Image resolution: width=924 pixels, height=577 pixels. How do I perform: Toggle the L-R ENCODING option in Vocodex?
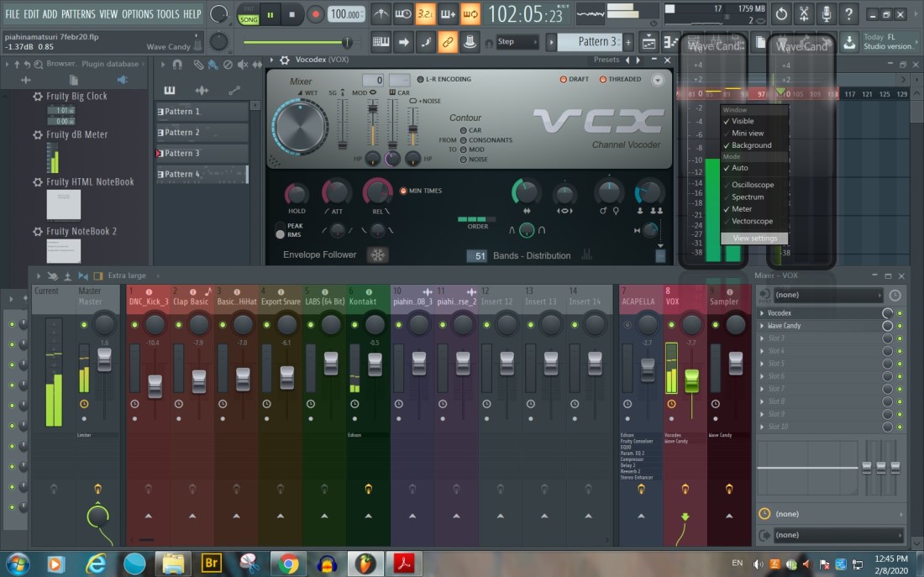pos(420,80)
